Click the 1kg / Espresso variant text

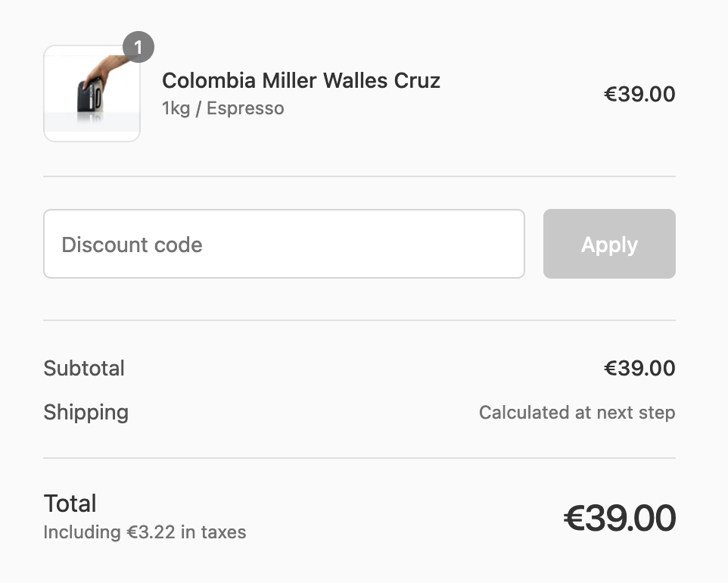point(223,108)
